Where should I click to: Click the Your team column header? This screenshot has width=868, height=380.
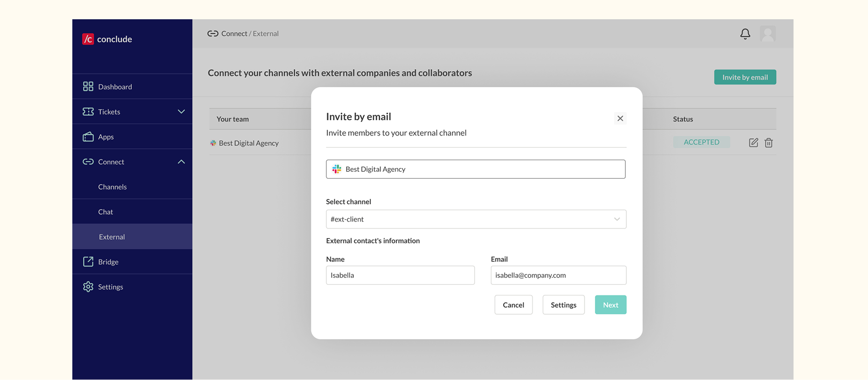tap(233, 119)
